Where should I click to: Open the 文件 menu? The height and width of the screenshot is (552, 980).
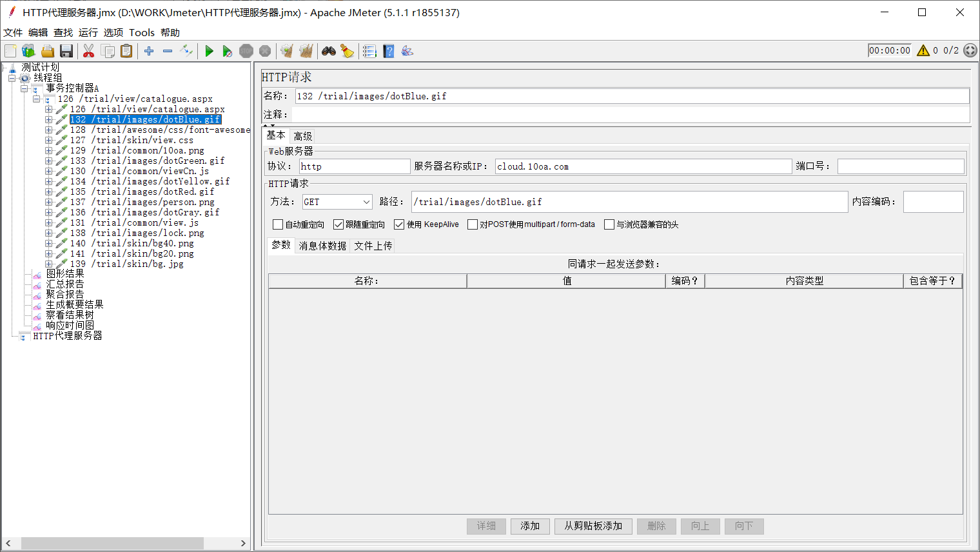[x=13, y=32]
